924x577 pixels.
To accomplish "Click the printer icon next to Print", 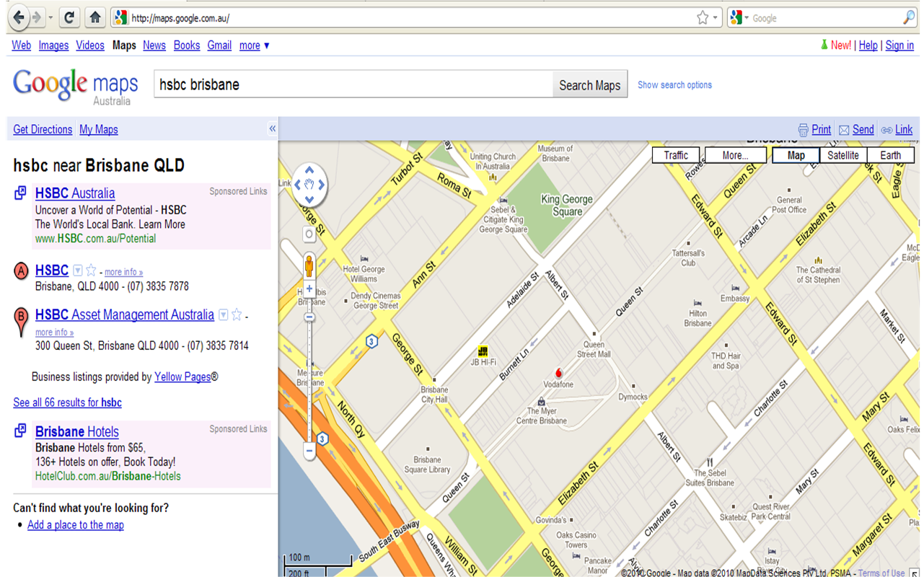I will coord(804,130).
